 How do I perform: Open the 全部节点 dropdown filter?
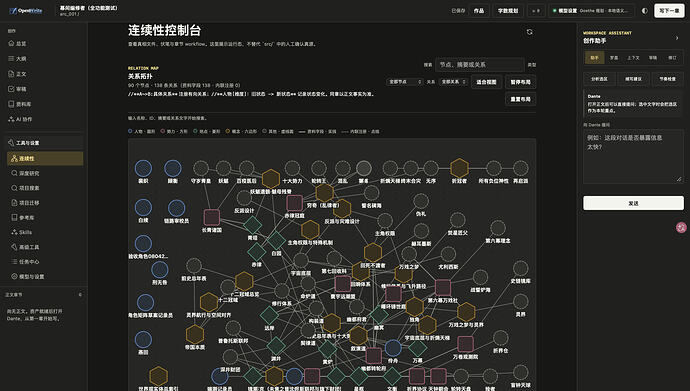[x=405, y=82]
